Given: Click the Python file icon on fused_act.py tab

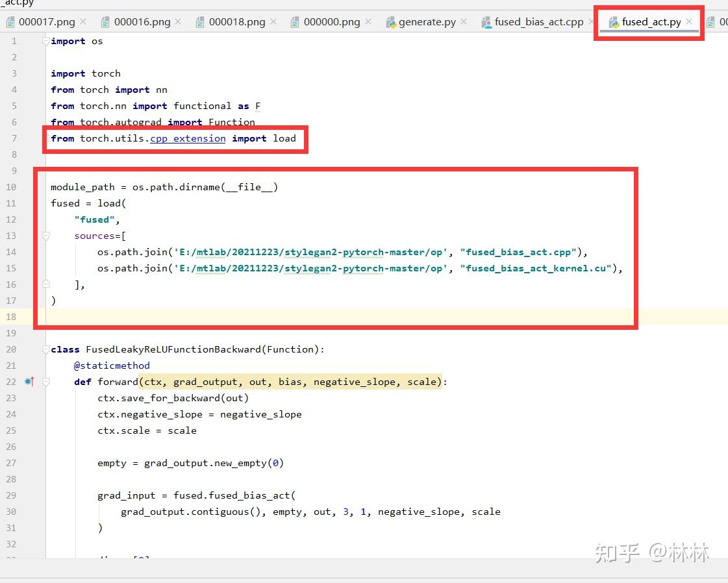Looking at the screenshot, I should (612, 21).
